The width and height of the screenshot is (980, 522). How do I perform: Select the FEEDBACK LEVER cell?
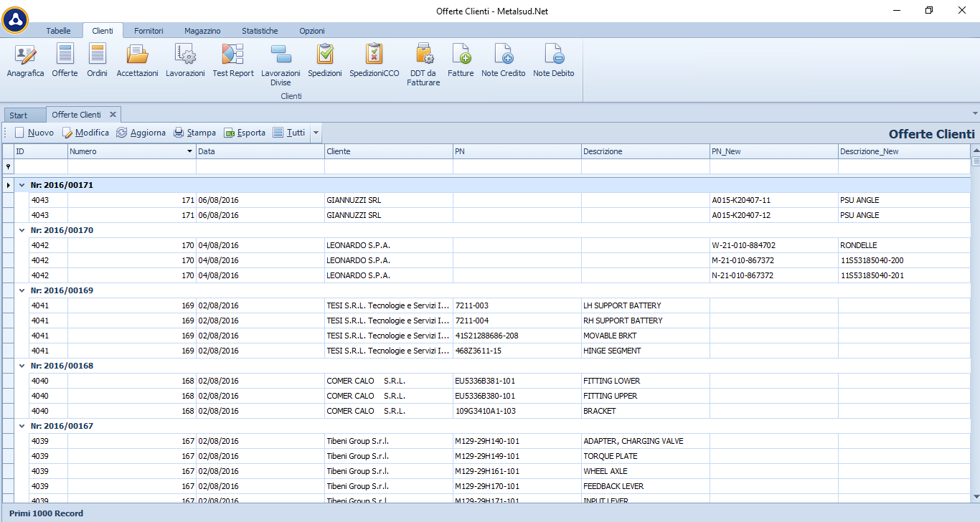(x=646, y=486)
